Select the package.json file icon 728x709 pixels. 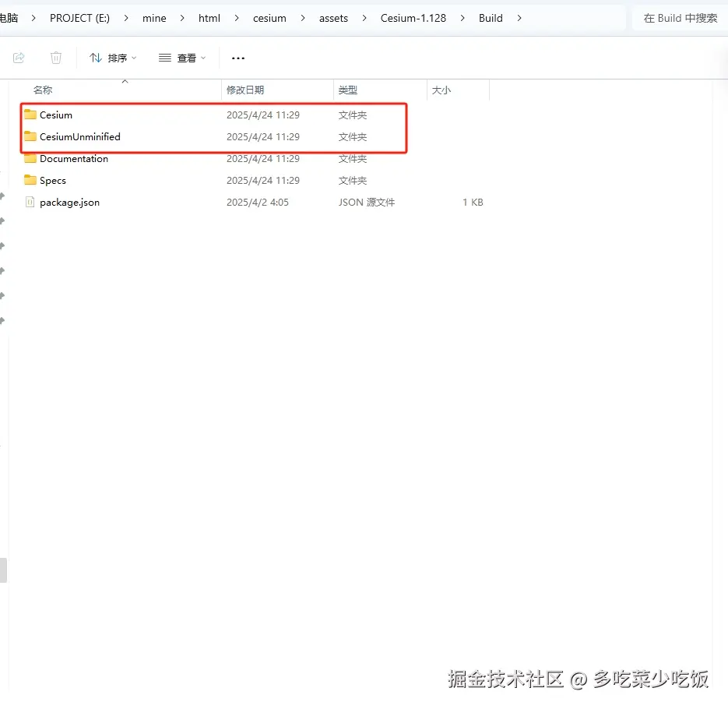[x=30, y=202]
